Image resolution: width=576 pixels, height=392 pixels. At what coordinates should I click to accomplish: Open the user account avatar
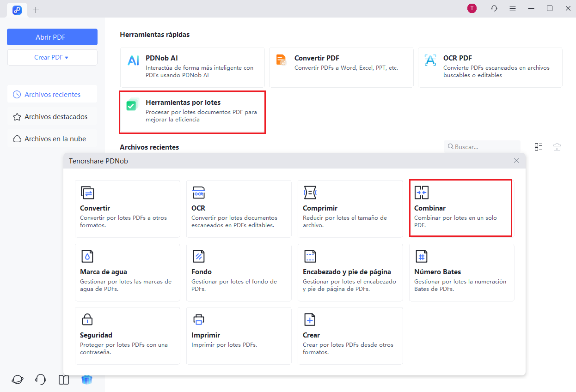pyautogui.click(x=472, y=8)
